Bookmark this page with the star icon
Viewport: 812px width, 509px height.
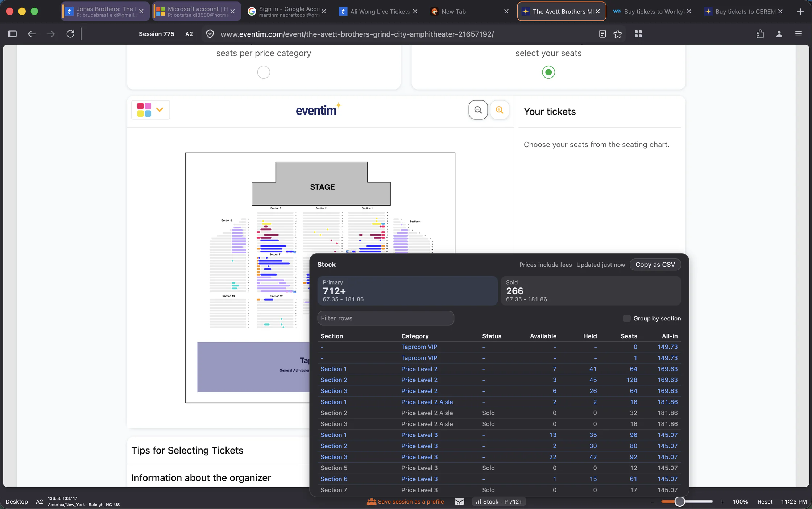(618, 34)
